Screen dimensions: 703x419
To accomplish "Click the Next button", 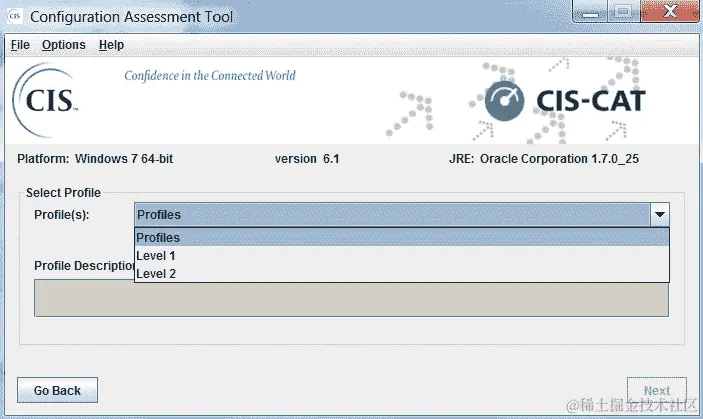I will pos(657,390).
